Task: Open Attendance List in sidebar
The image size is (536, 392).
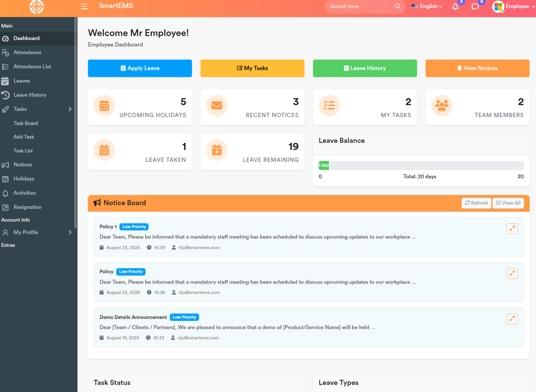Action: coord(32,66)
